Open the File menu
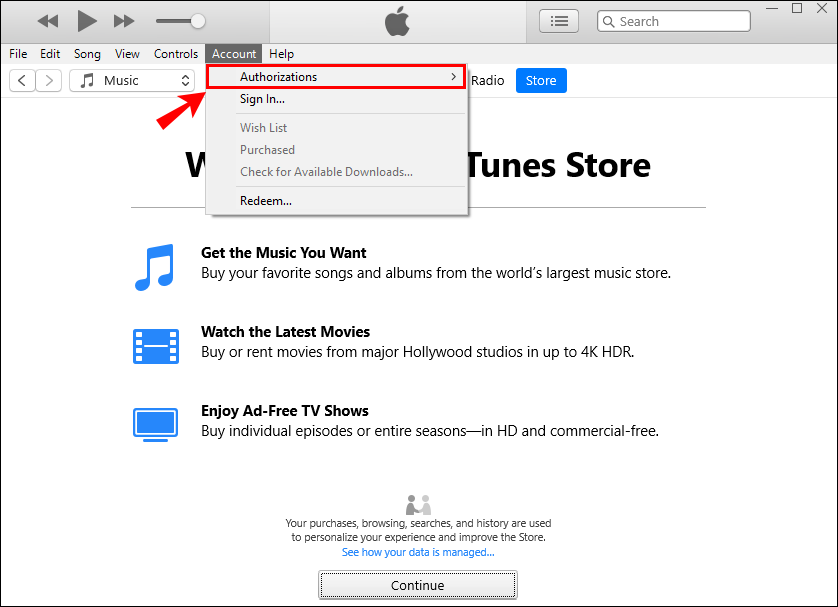 tap(18, 54)
